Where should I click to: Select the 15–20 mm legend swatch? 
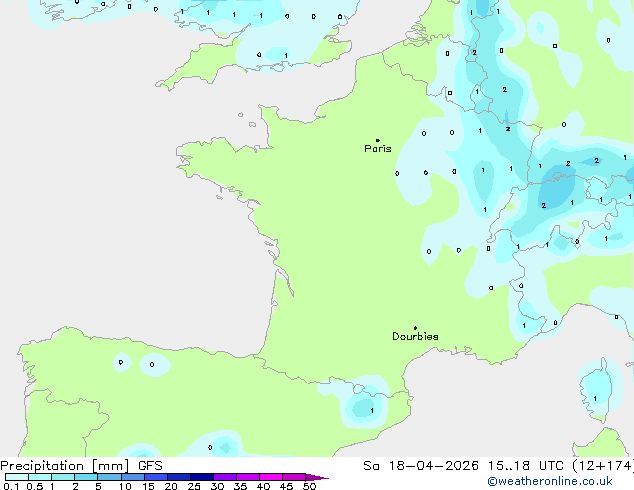coord(156,477)
